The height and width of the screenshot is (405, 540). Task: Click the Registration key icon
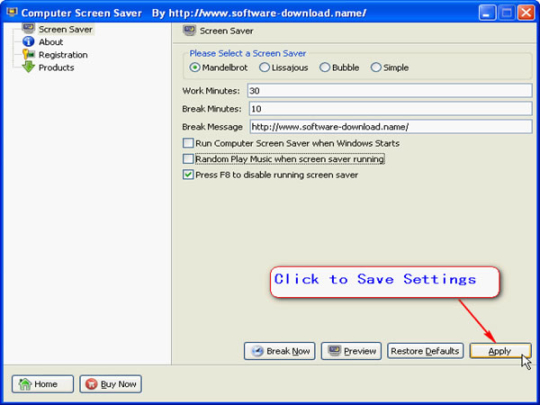coord(28,54)
